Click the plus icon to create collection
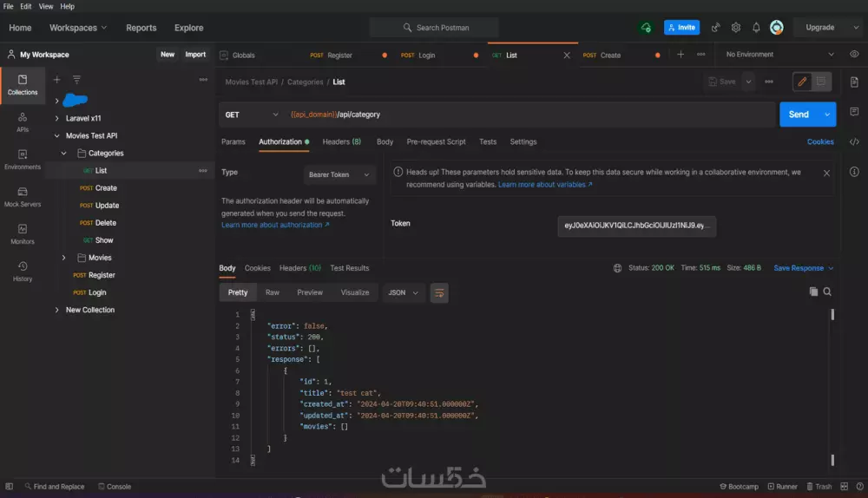Viewport: 868px width, 498px height. tap(56, 80)
